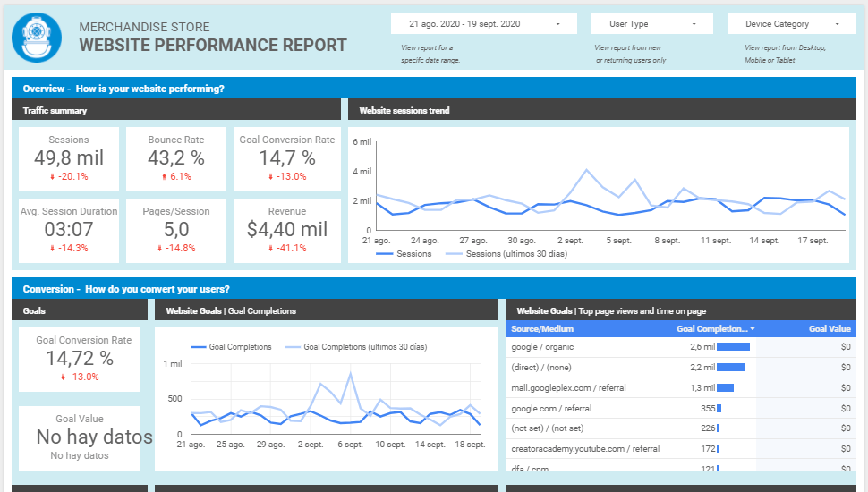
Task: Click the 2,6 mil goal completion bar
Action: click(x=733, y=347)
